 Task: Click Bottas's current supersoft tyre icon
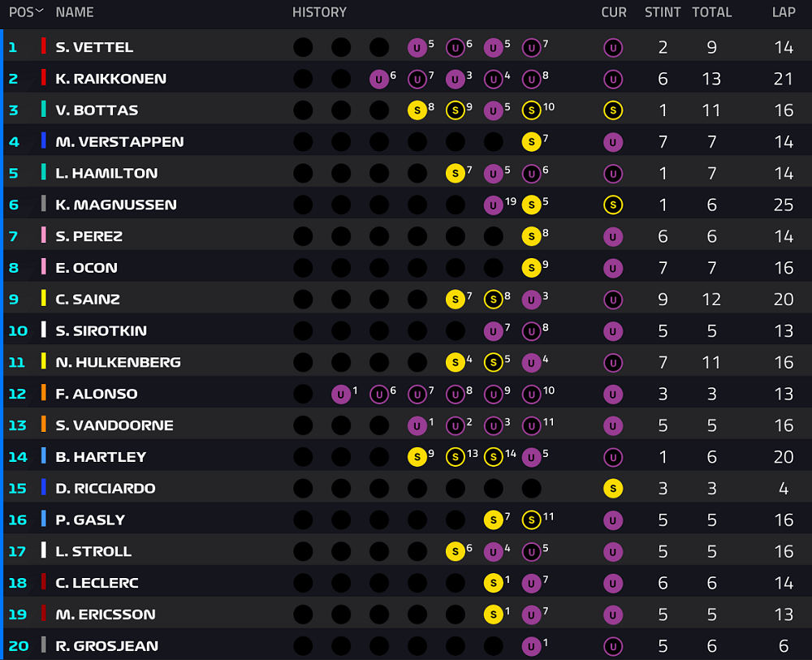click(x=612, y=110)
